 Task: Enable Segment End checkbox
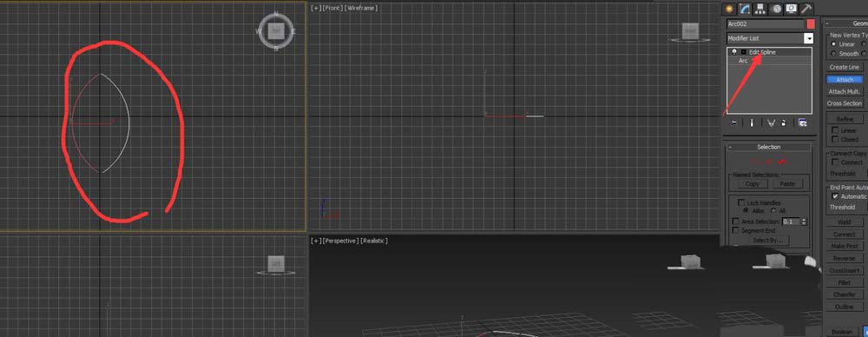736,230
